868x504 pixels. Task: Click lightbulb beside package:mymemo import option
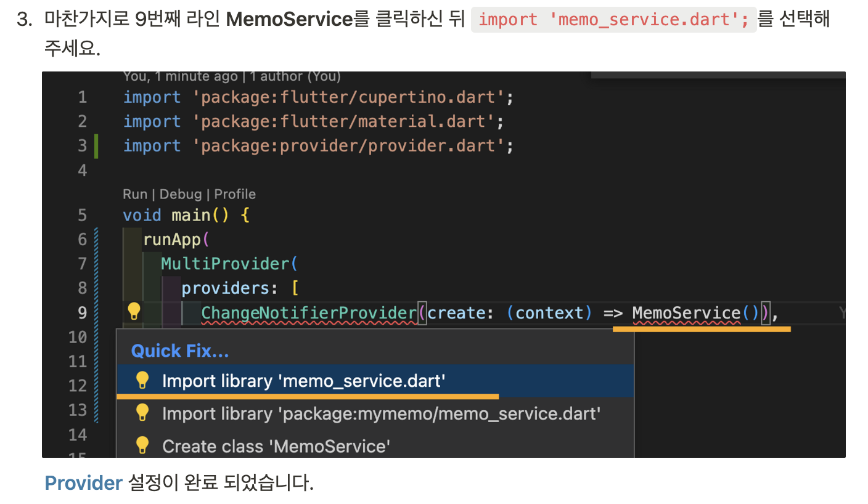142,412
